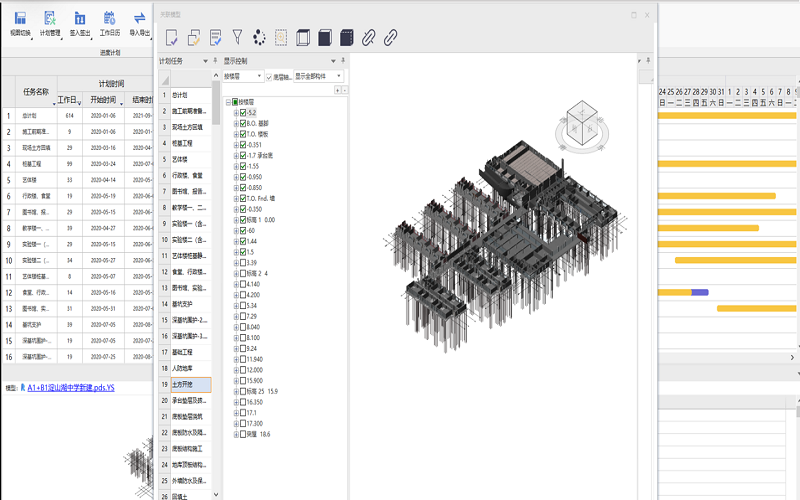Click the dotted circle loading icon
The height and width of the screenshot is (500, 800).
(259, 38)
